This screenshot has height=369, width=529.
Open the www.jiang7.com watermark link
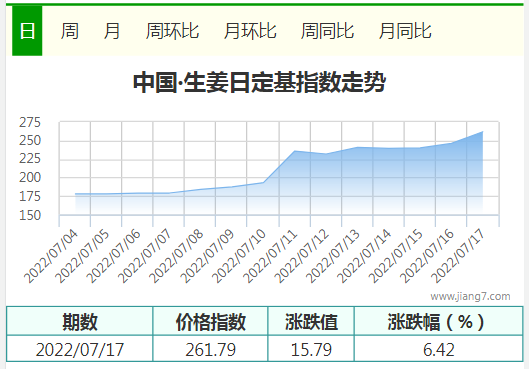coord(470,296)
